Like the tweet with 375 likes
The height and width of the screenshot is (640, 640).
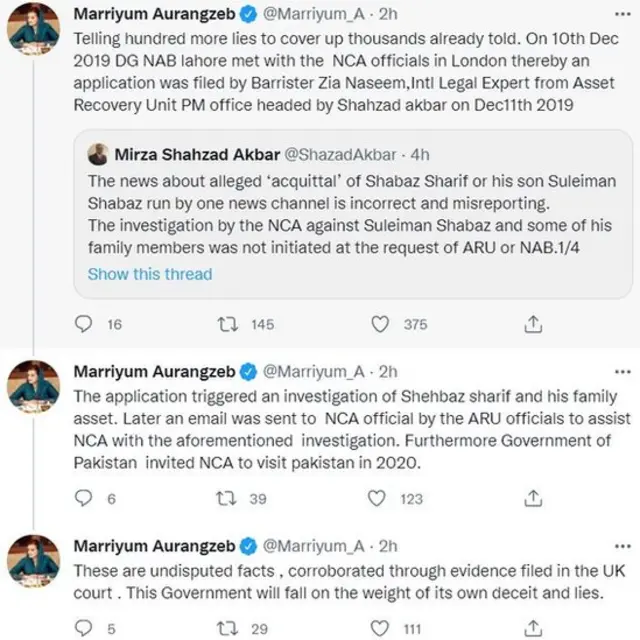coord(380,323)
